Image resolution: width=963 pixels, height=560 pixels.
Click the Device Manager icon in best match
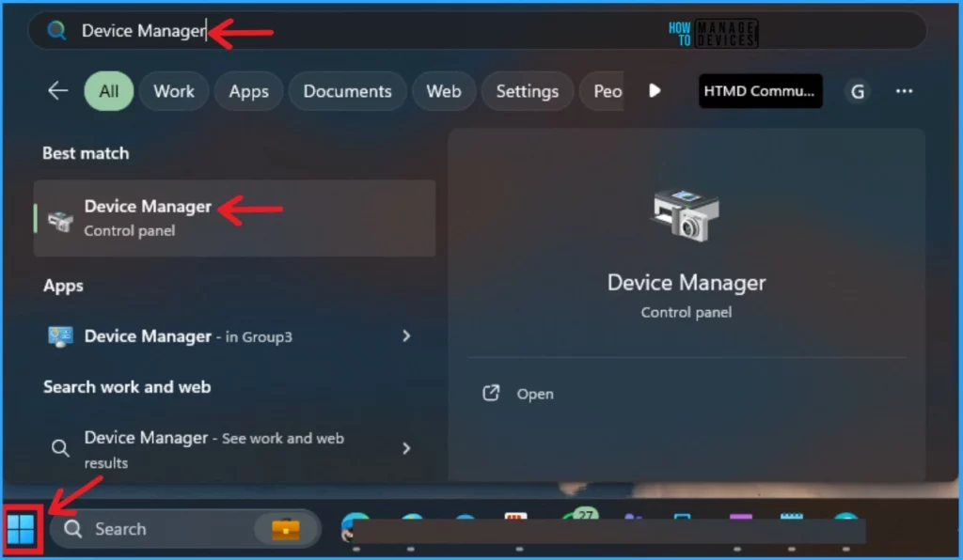[x=60, y=220]
